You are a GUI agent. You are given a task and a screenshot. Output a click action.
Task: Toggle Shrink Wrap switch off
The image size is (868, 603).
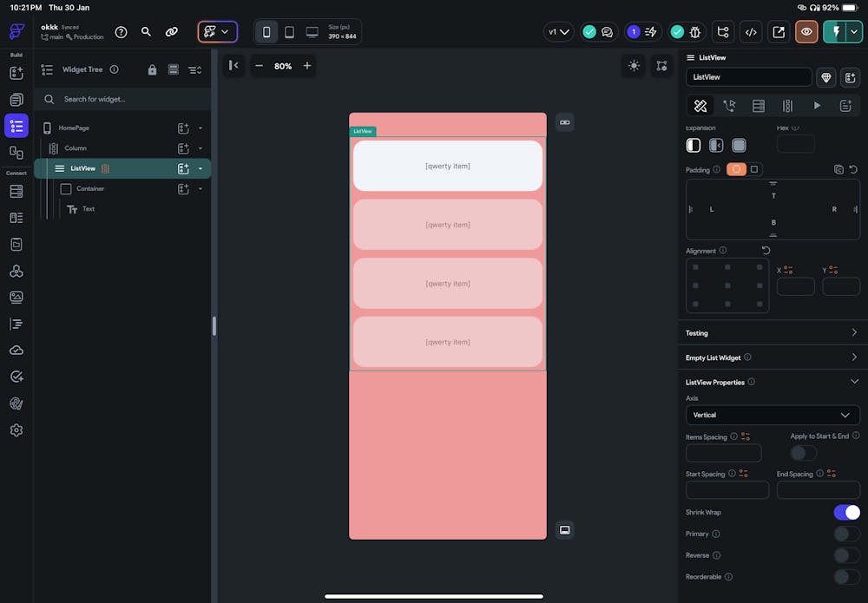click(846, 513)
